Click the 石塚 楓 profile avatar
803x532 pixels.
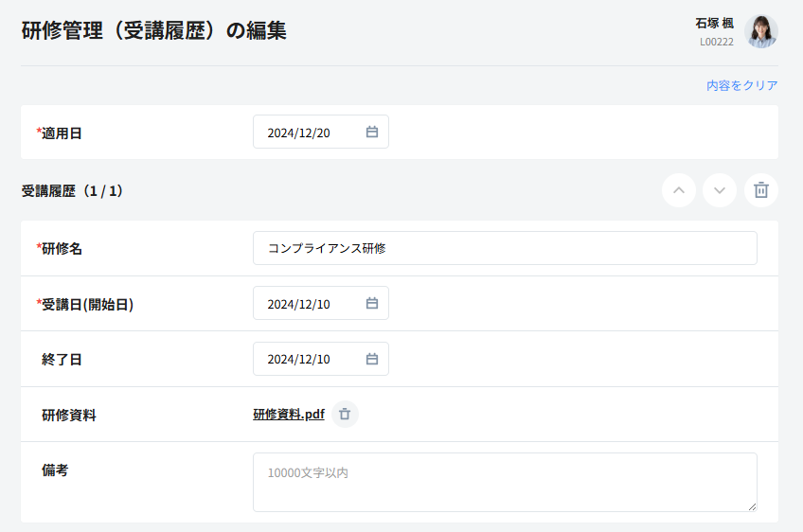(x=760, y=31)
